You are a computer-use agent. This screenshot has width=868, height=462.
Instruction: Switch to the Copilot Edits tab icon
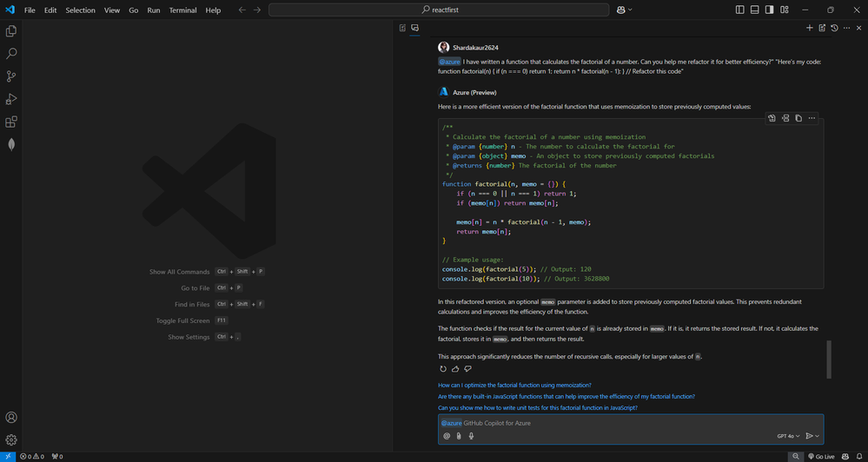click(402, 28)
